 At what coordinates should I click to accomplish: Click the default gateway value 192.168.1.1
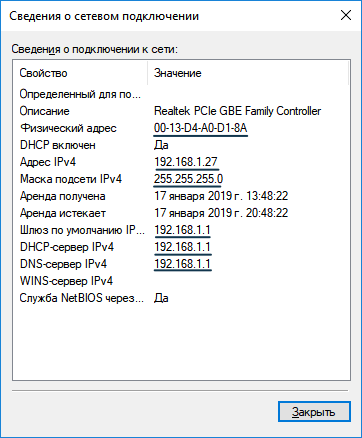(x=182, y=230)
